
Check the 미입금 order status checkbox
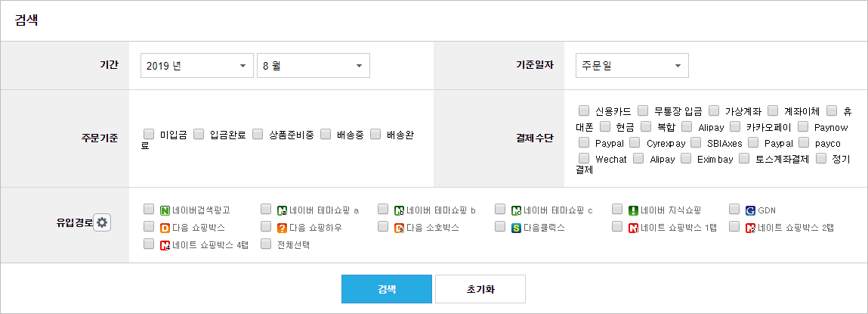coord(148,134)
